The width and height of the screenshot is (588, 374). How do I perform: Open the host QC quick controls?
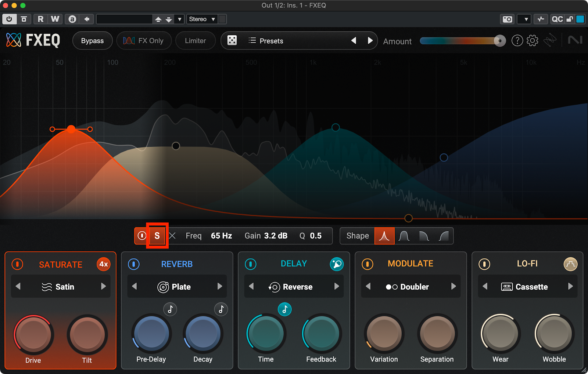coord(557,19)
